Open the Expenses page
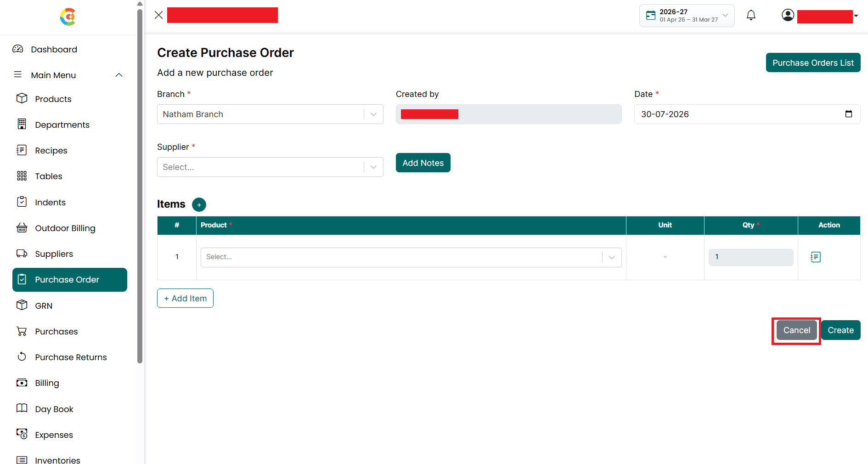868x464 pixels. click(x=54, y=435)
